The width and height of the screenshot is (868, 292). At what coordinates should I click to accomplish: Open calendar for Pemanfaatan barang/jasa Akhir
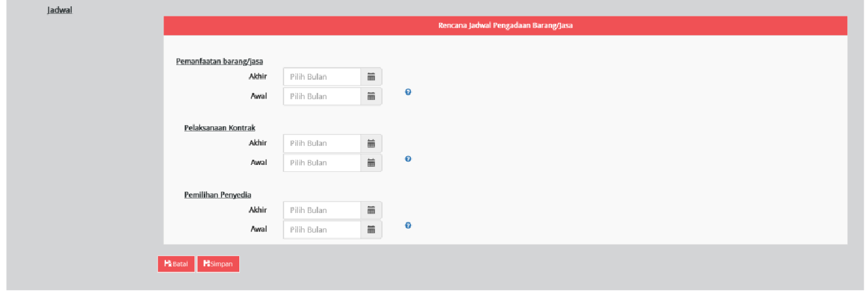point(371,77)
